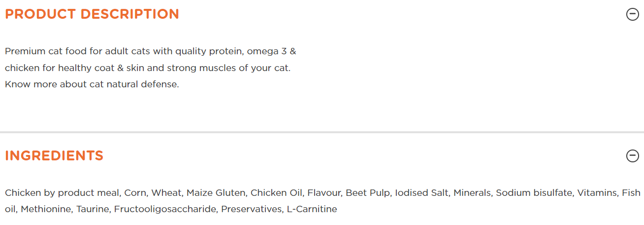Click the INGREDIENTS heading
The height and width of the screenshot is (225, 644).
(54, 155)
